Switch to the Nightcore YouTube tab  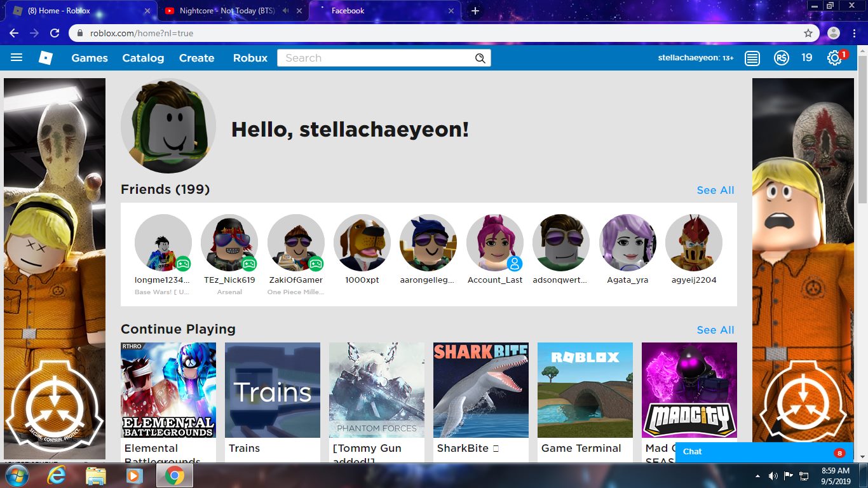pyautogui.click(x=233, y=11)
